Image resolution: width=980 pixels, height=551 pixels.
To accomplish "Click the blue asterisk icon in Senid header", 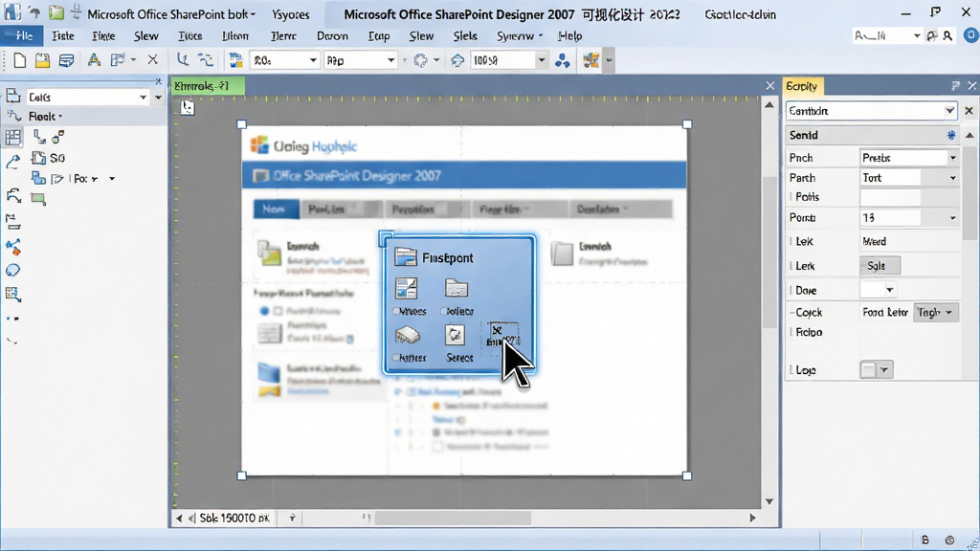I will click(951, 135).
